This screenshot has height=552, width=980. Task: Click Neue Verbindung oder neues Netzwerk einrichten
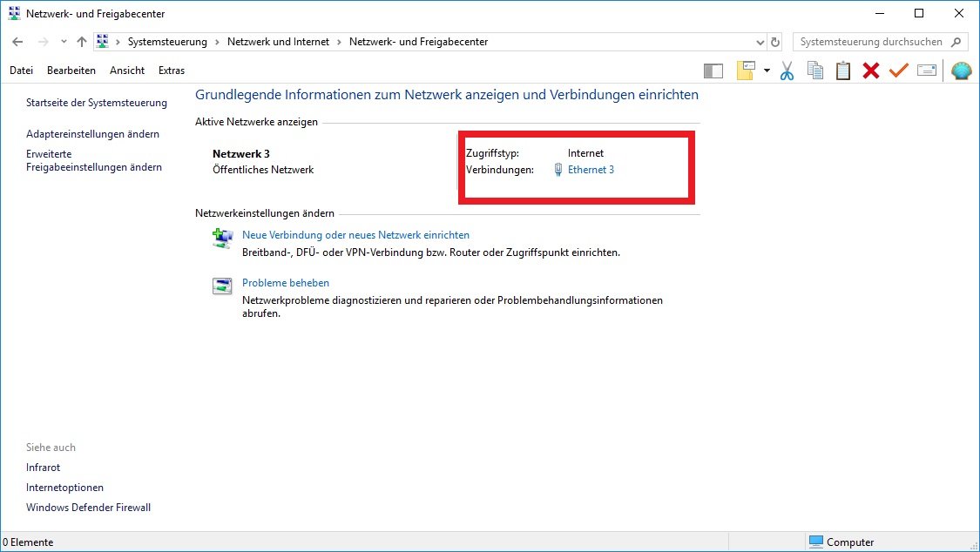click(x=355, y=235)
